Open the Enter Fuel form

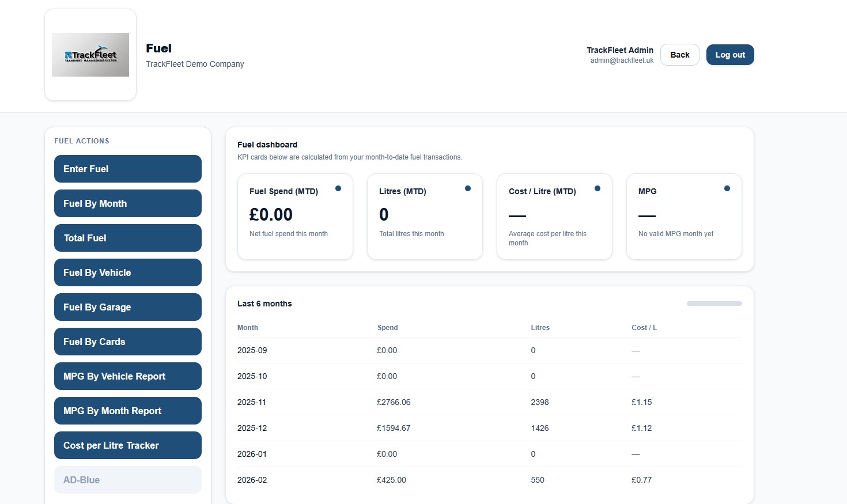click(127, 169)
